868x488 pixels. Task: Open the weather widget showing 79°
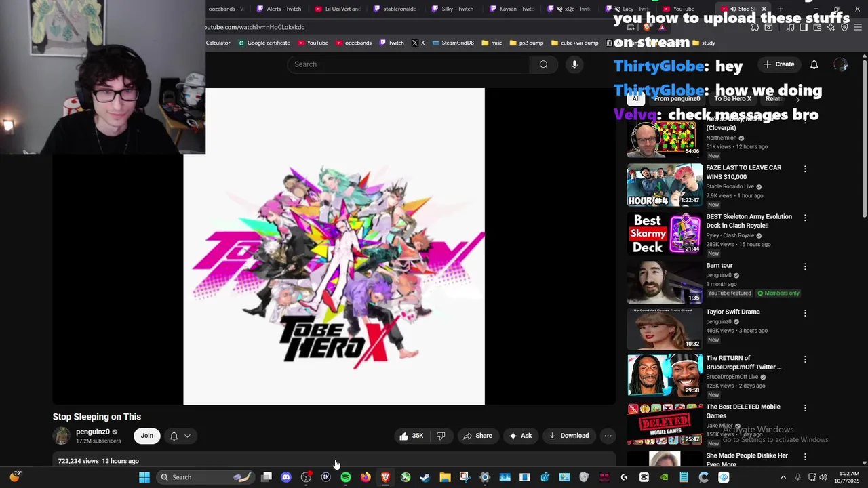pyautogui.click(x=15, y=476)
